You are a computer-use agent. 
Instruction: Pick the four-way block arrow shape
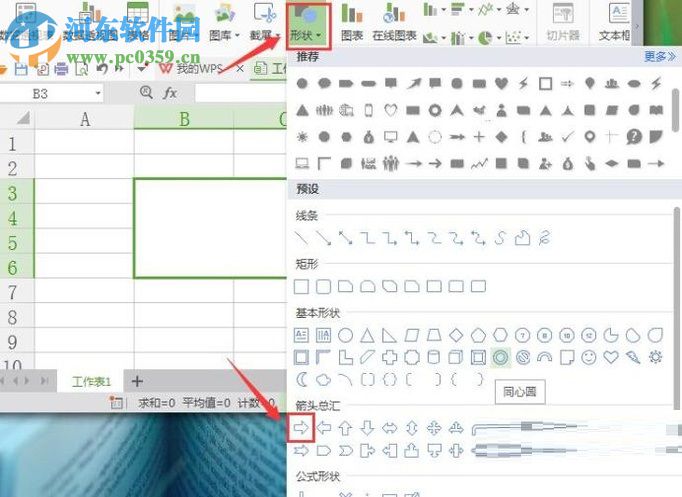434,428
